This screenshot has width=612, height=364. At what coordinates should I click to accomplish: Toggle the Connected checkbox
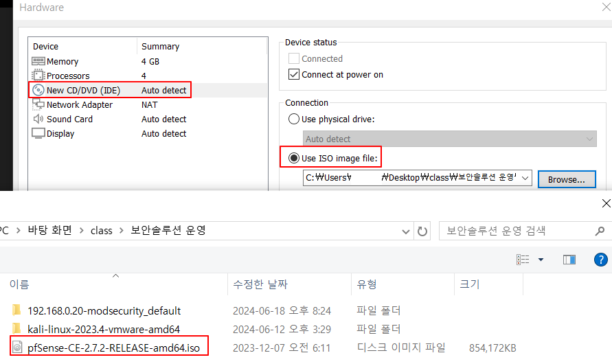(294, 58)
